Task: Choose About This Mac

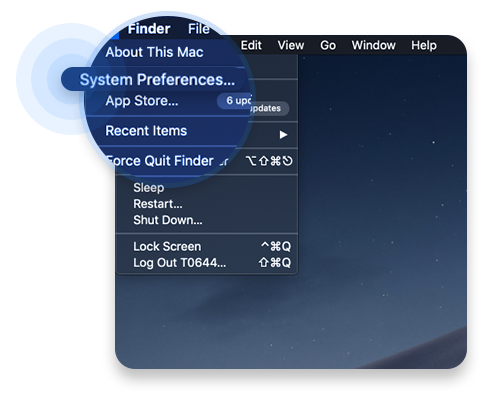Action: (x=154, y=52)
